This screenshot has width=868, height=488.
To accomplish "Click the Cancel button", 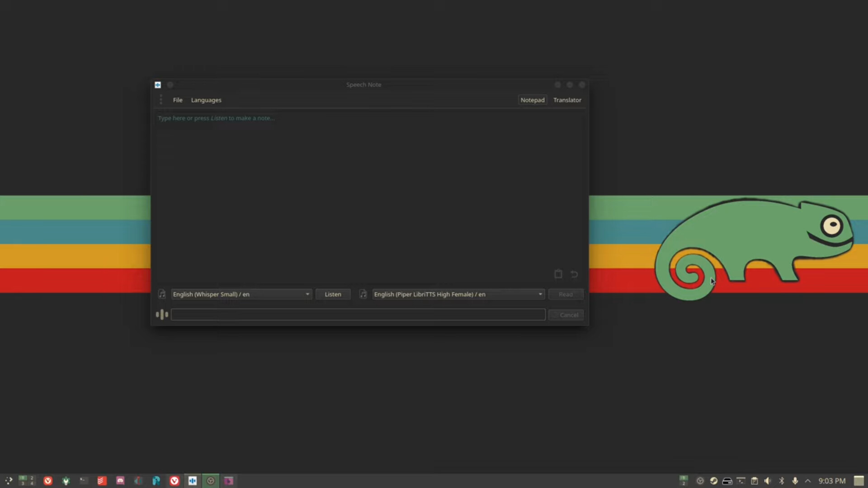I will click(x=566, y=315).
